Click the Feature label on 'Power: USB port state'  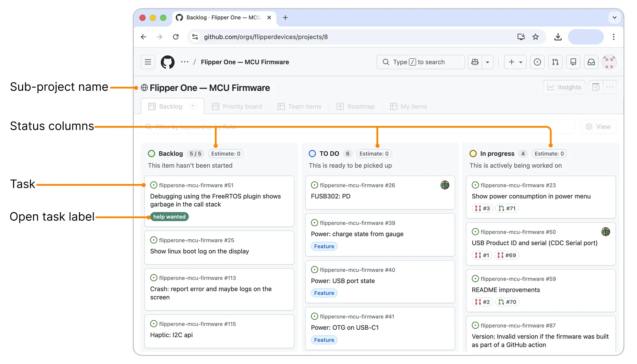[x=324, y=293]
